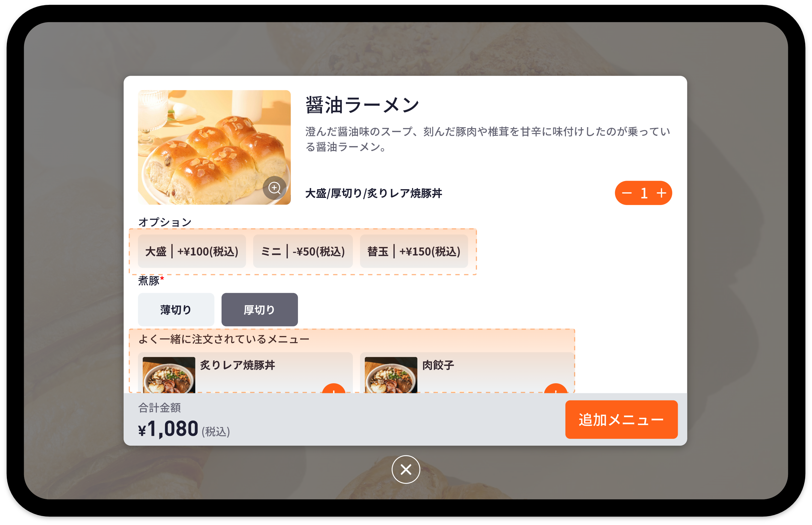Click the quantity number in the stepper

click(x=644, y=193)
